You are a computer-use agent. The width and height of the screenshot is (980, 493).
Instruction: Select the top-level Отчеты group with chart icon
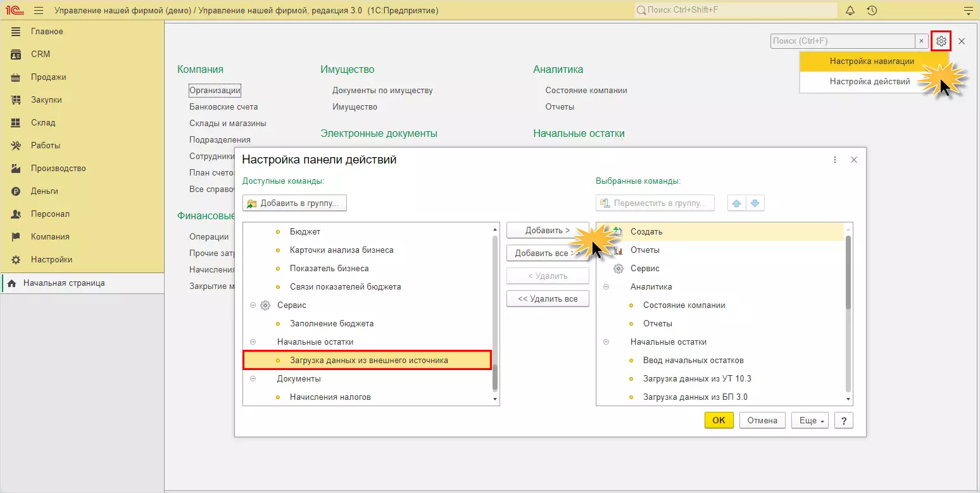tap(645, 250)
